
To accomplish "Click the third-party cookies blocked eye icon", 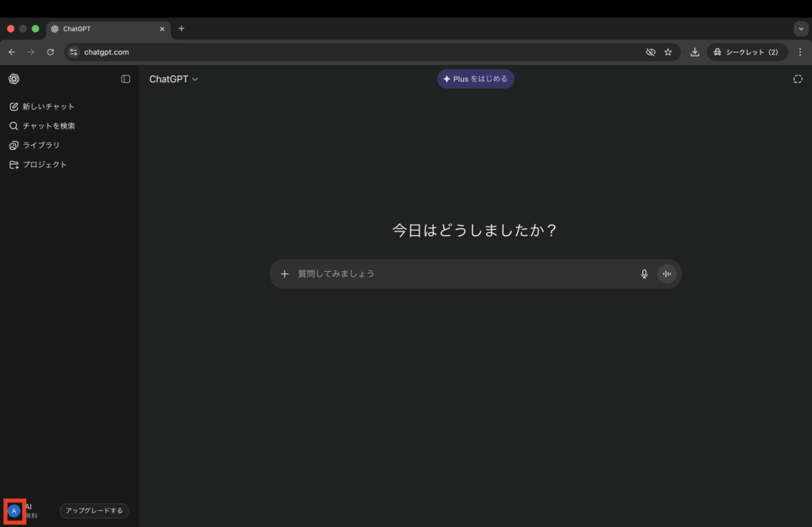I will 650,52.
